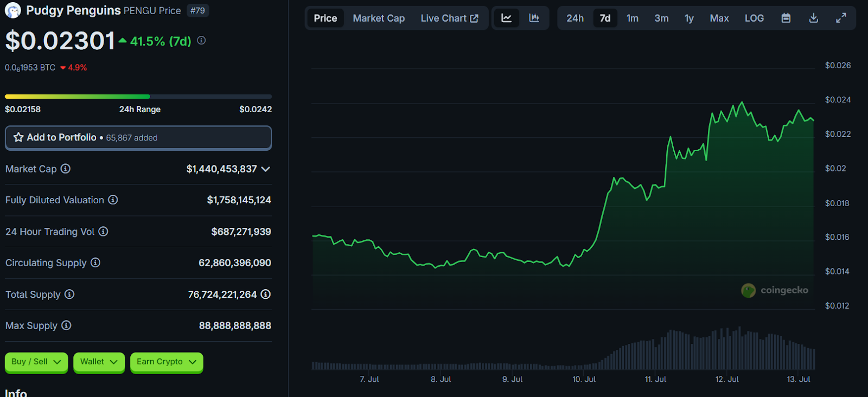Expand Market Cap value chevron
Viewport: 868px width, 397px height.
(266, 169)
